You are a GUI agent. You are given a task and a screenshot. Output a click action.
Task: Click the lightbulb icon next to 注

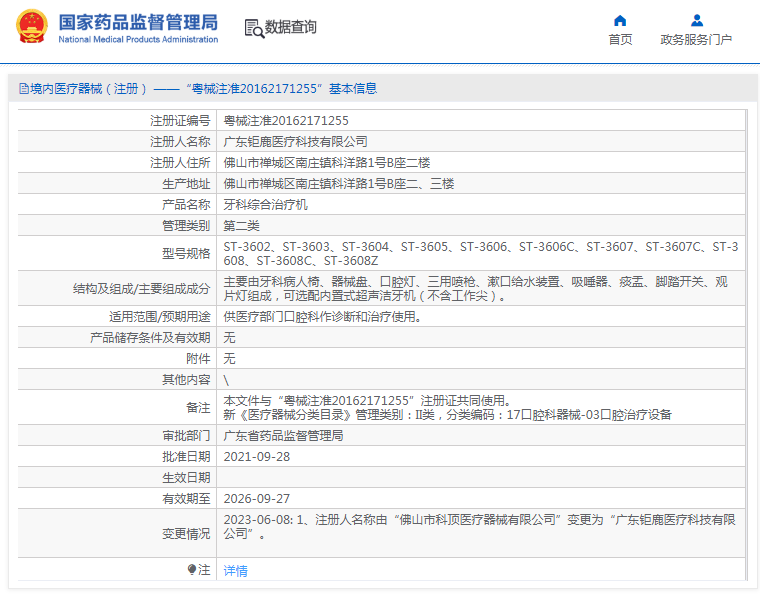[x=192, y=569]
